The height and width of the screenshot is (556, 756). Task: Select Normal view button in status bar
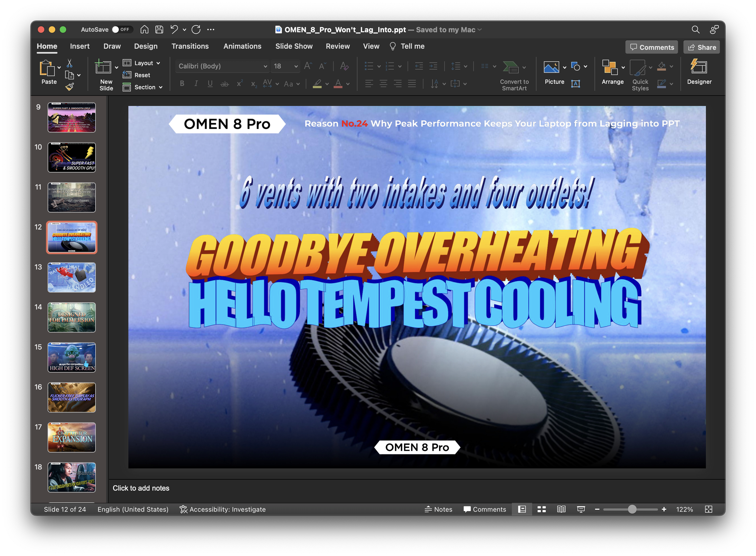522,509
